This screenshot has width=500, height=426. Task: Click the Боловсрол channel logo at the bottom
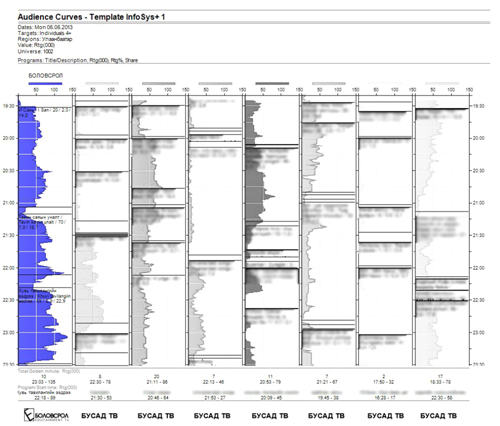coord(46,415)
